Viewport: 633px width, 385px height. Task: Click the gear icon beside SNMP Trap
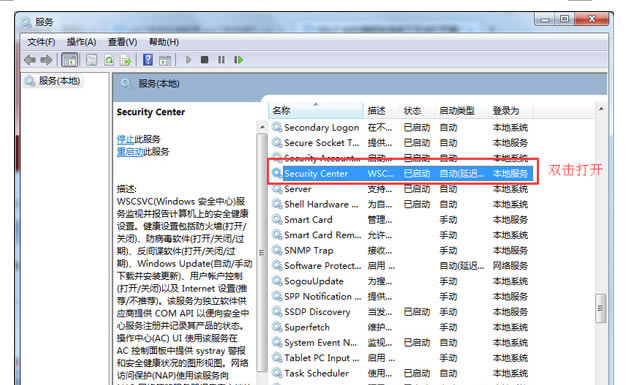click(x=277, y=250)
